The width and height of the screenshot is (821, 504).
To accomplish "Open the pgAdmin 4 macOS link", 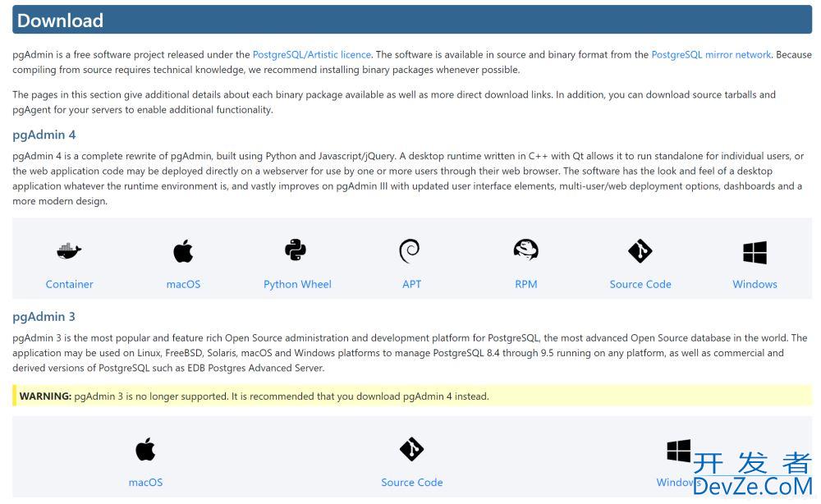I will pos(183,284).
